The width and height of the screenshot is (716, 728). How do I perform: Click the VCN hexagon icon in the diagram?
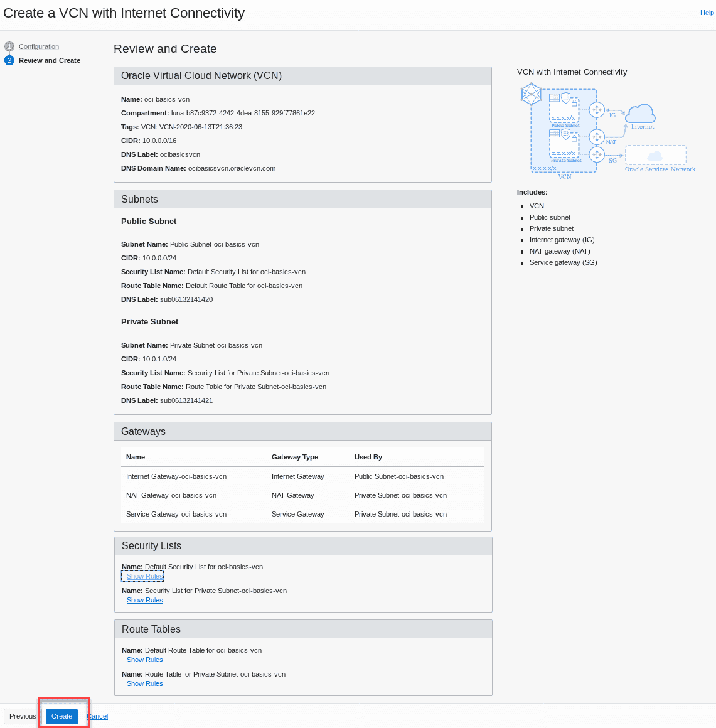pyautogui.click(x=531, y=94)
